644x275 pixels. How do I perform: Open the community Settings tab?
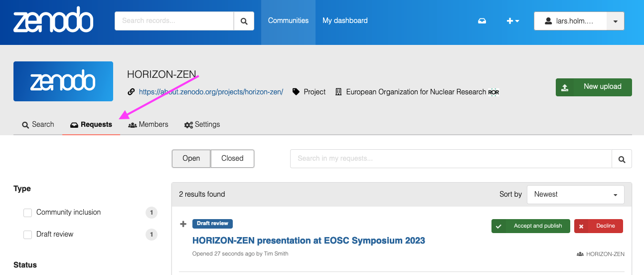pos(202,124)
